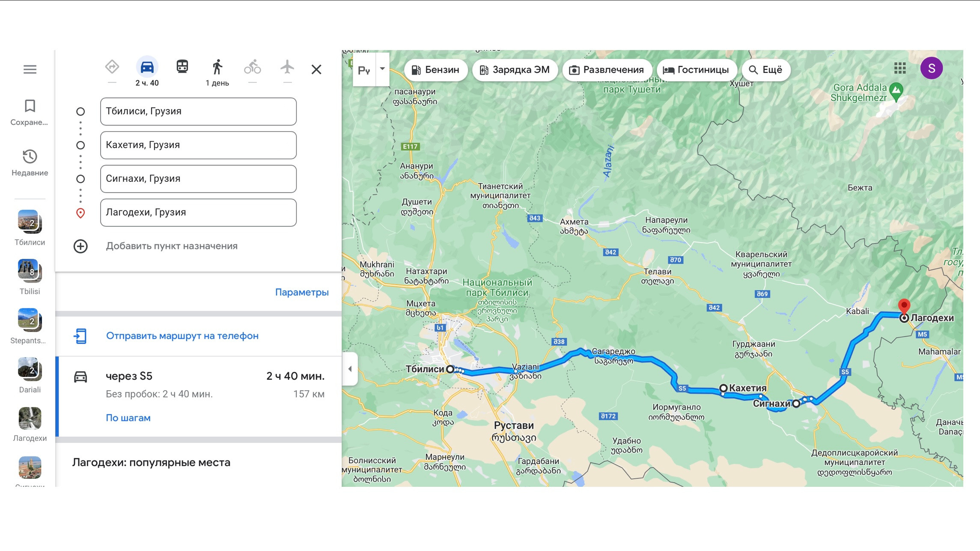The height and width of the screenshot is (551, 980).
Task: Open language input dropdown arrow
Action: click(382, 69)
